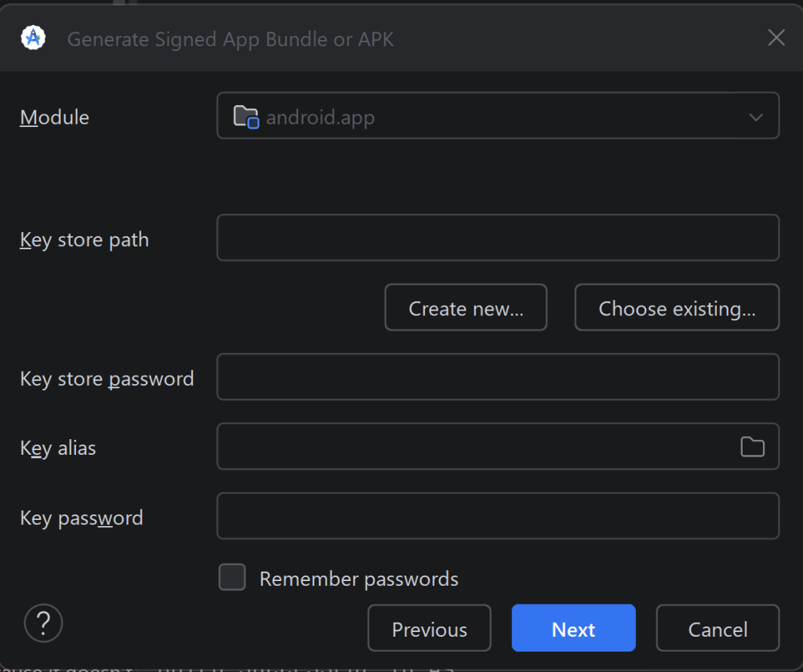Focus the Key alias input field
803x672 pixels.
(x=476, y=447)
